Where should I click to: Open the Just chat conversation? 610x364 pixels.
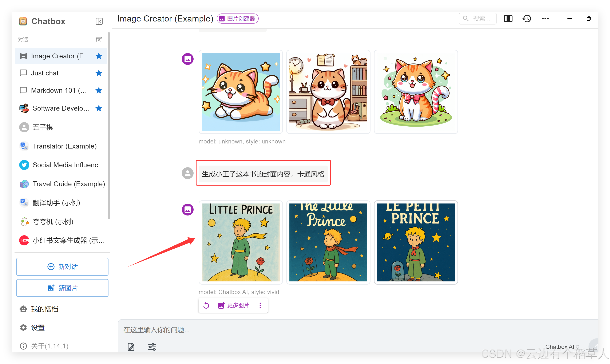(61, 73)
